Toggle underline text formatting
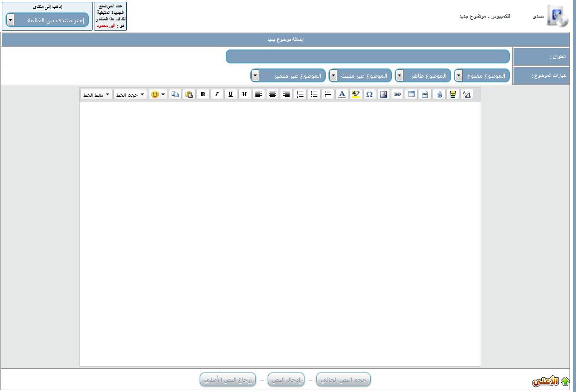The height and width of the screenshot is (392, 576). 230,94
